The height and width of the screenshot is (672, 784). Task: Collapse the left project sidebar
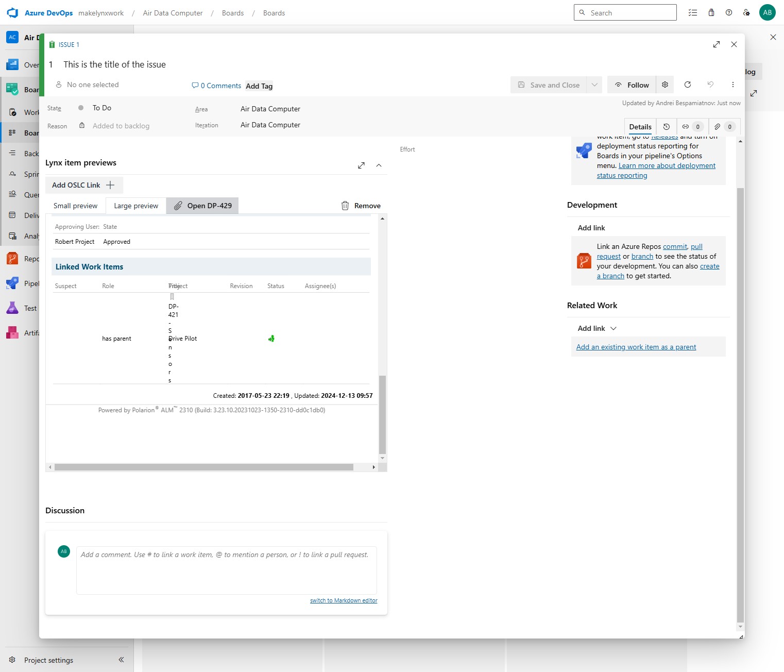click(121, 660)
